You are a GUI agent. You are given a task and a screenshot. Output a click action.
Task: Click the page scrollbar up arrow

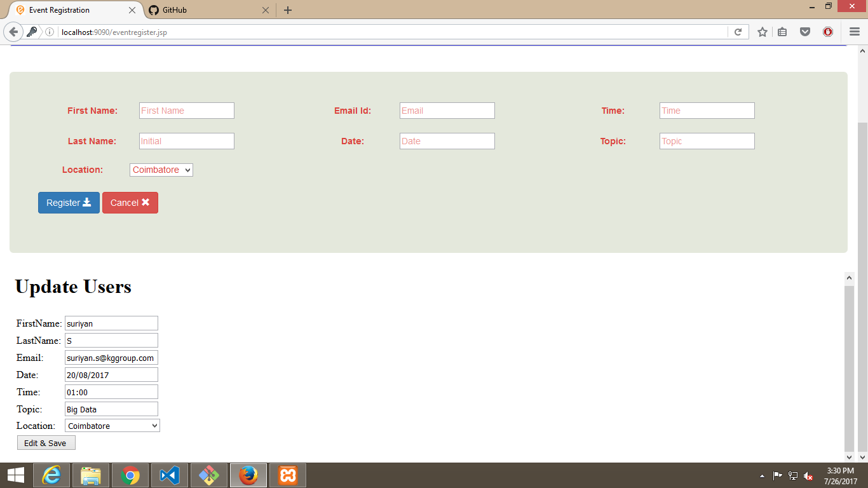click(862, 51)
